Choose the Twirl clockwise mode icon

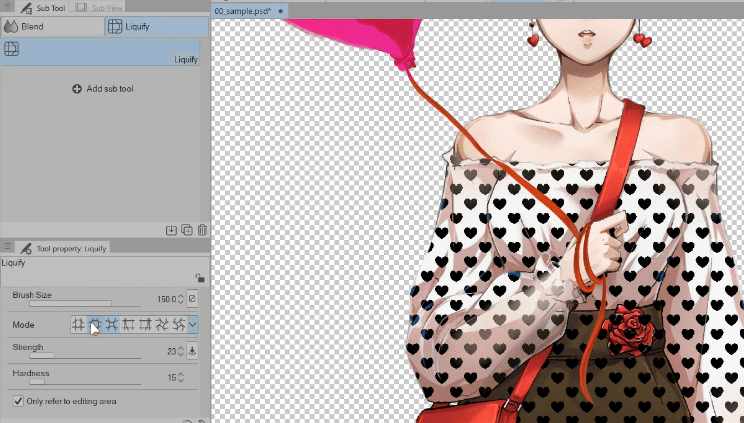[x=162, y=324]
